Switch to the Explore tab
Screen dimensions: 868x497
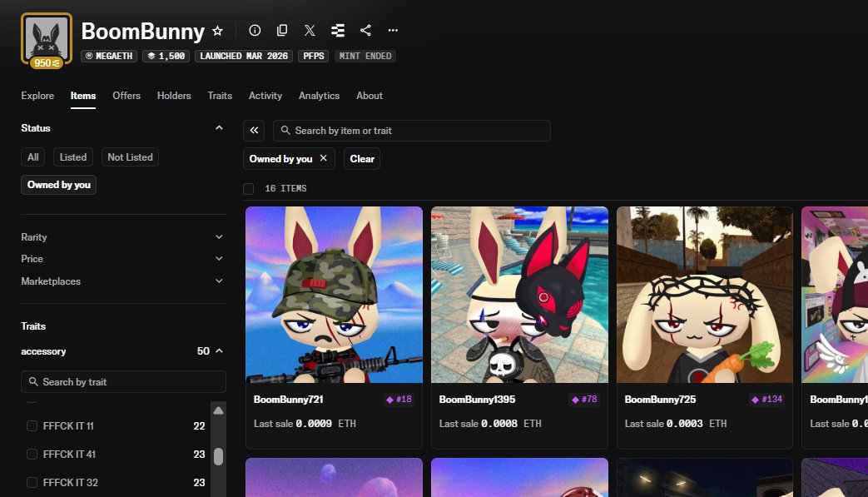[x=37, y=96]
